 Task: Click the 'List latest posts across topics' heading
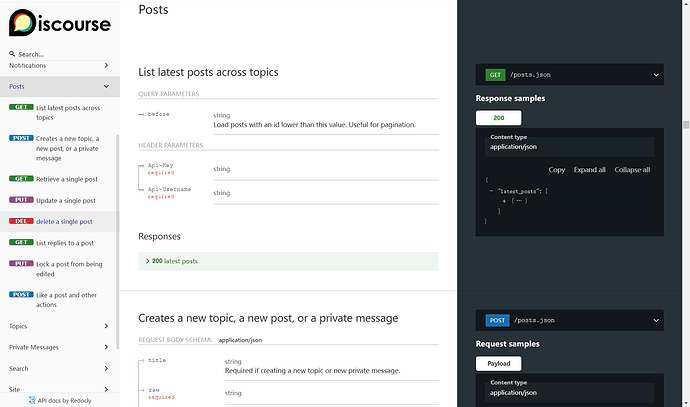(208, 72)
